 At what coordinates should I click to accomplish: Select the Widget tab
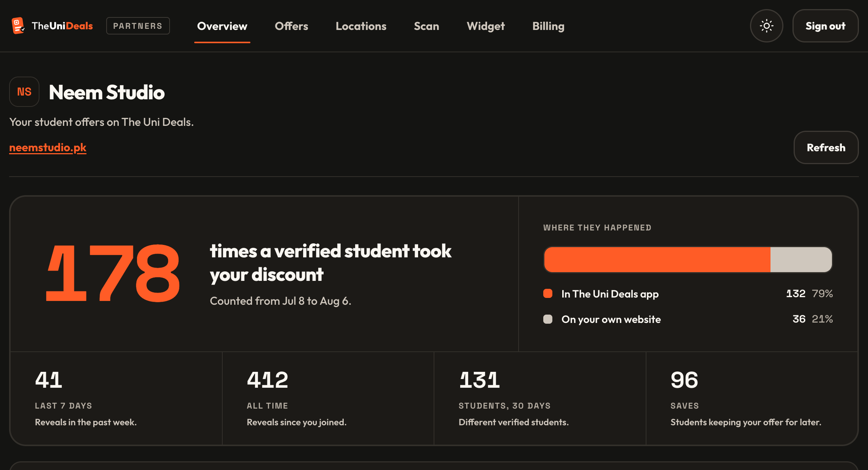(x=486, y=26)
